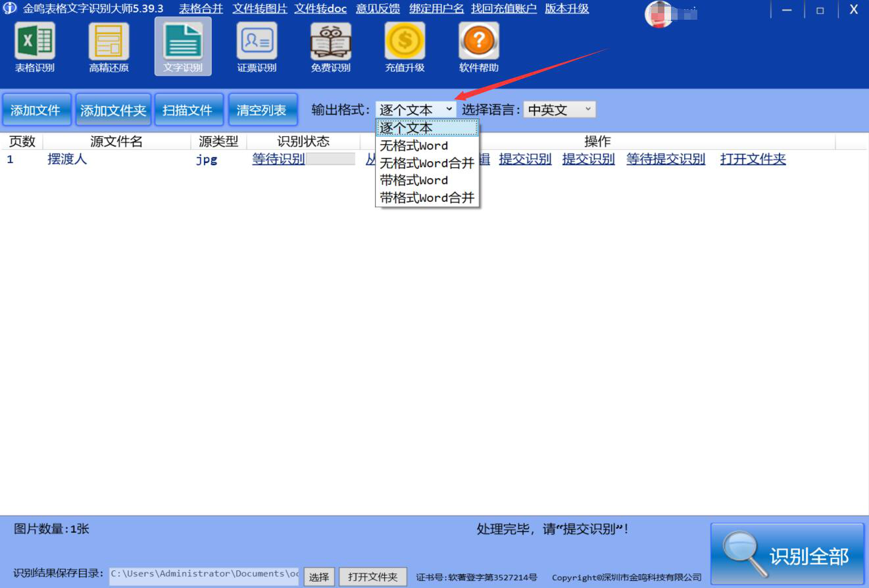The width and height of the screenshot is (869, 588).
Task: Click the save directory path field
Action: coord(204,573)
